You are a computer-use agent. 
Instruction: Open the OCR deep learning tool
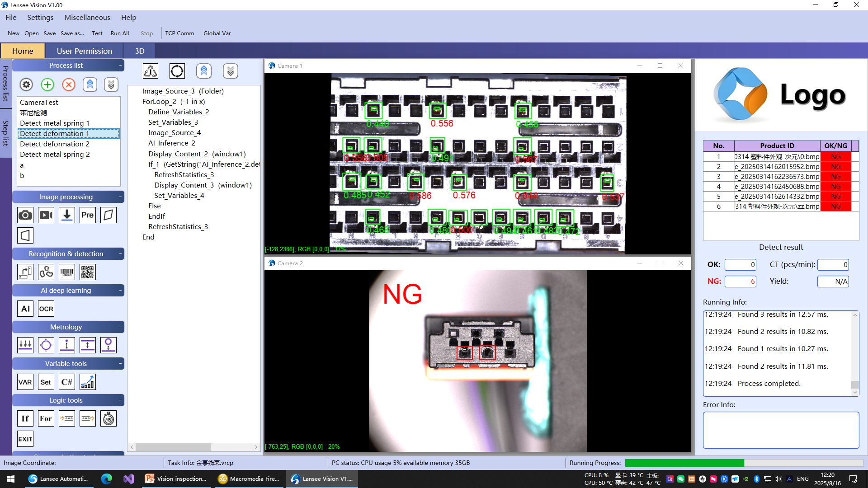tap(46, 309)
